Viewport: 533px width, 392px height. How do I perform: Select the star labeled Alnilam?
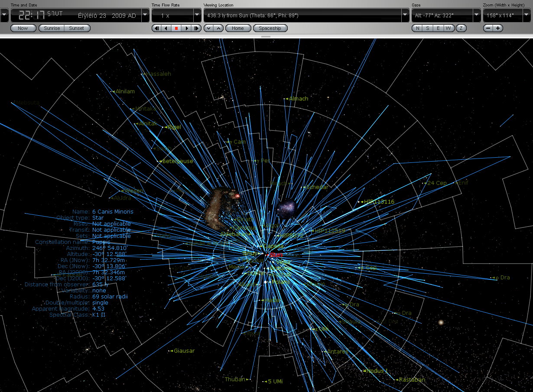125,91
